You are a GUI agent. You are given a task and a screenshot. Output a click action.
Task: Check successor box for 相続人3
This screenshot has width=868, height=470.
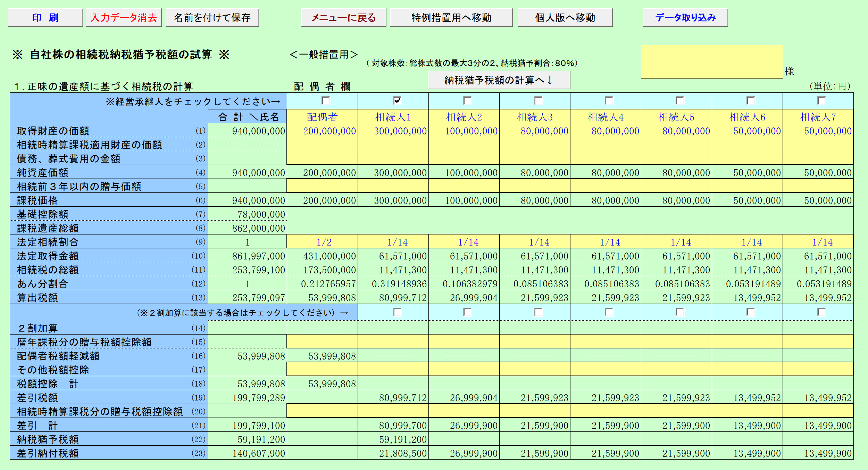[x=539, y=101]
